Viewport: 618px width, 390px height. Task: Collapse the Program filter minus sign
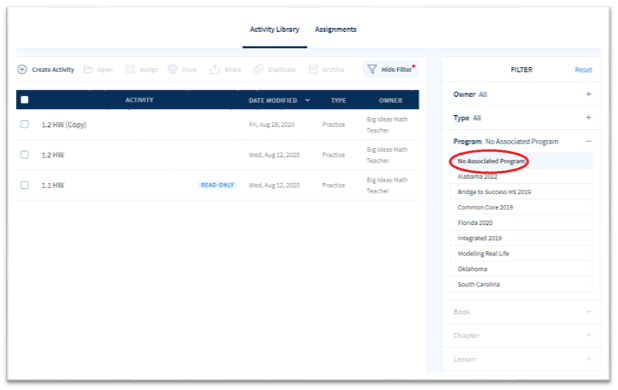click(x=588, y=141)
